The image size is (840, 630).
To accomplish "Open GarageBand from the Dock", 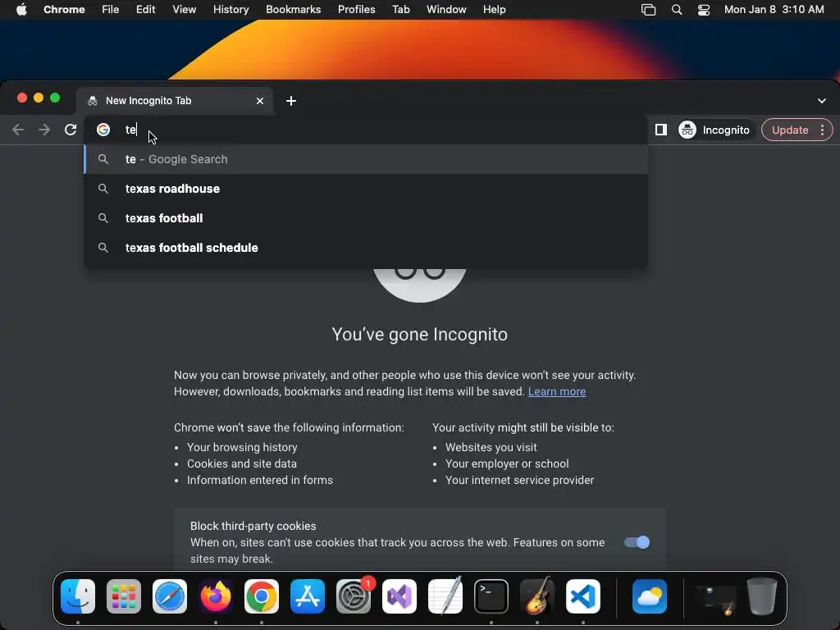I will point(537,596).
